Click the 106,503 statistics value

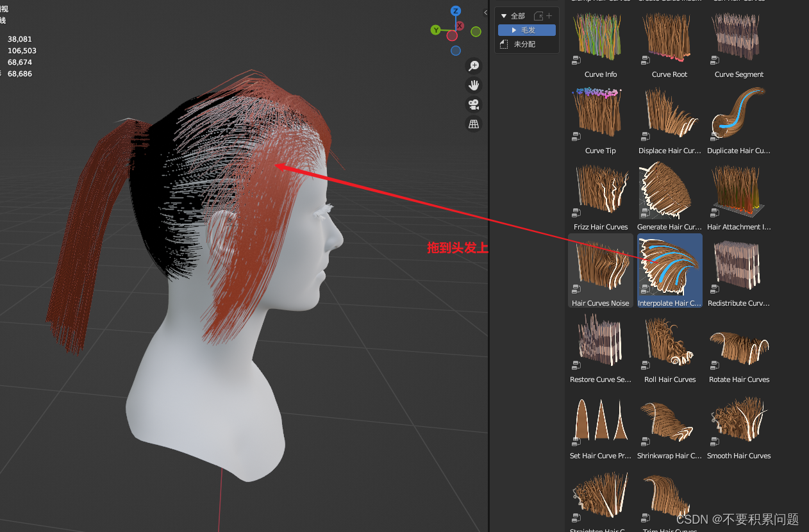(x=22, y=51)
